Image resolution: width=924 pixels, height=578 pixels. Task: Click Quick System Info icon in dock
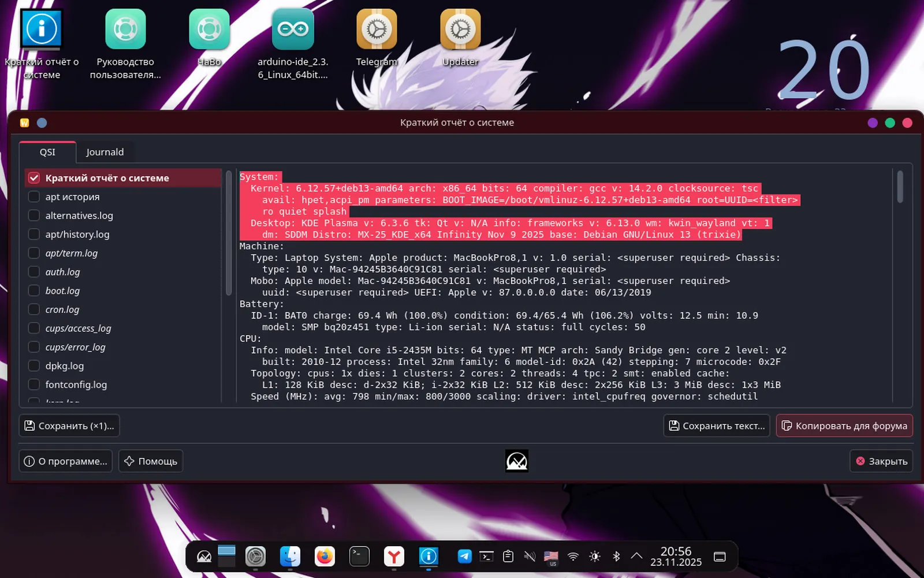[x=429, y=557]
